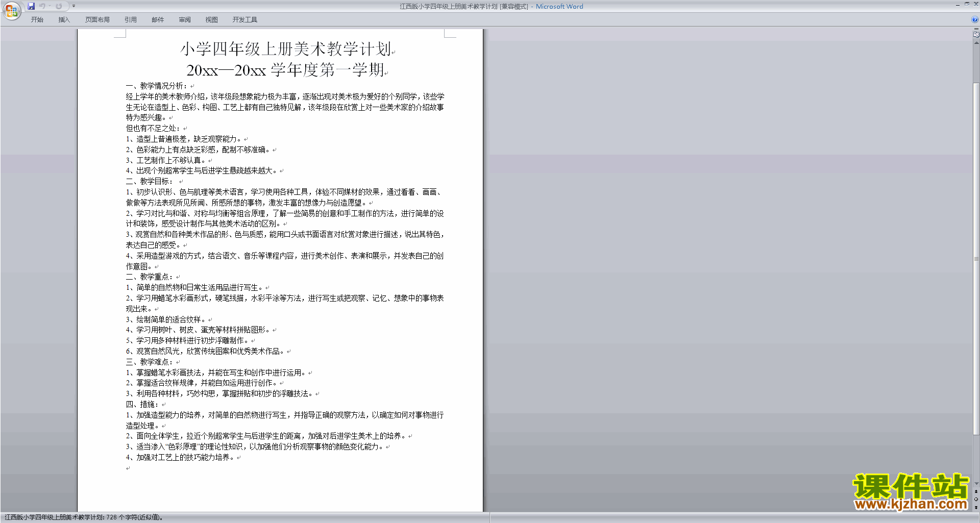This screenshot has height=523, width=980.
Task: Open the Undo history dropdown arrow
Action: click(50, 6)
